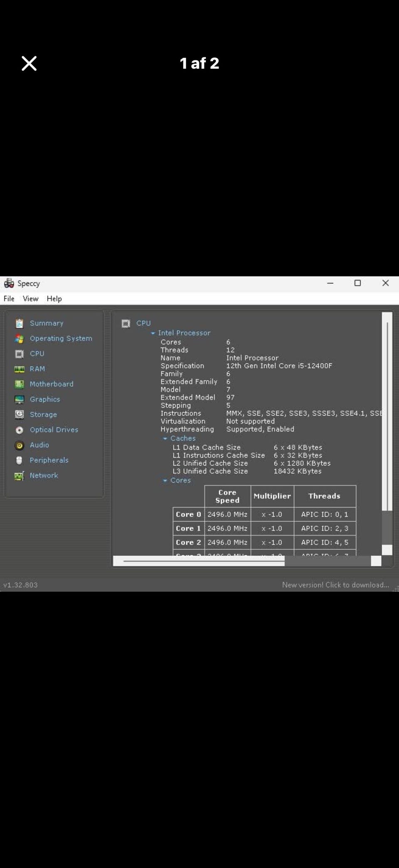Screen dimensions: 399x868
Task: Click the Peripherals mouse icon
Action: pyautogui.click(x=19, y=460)
